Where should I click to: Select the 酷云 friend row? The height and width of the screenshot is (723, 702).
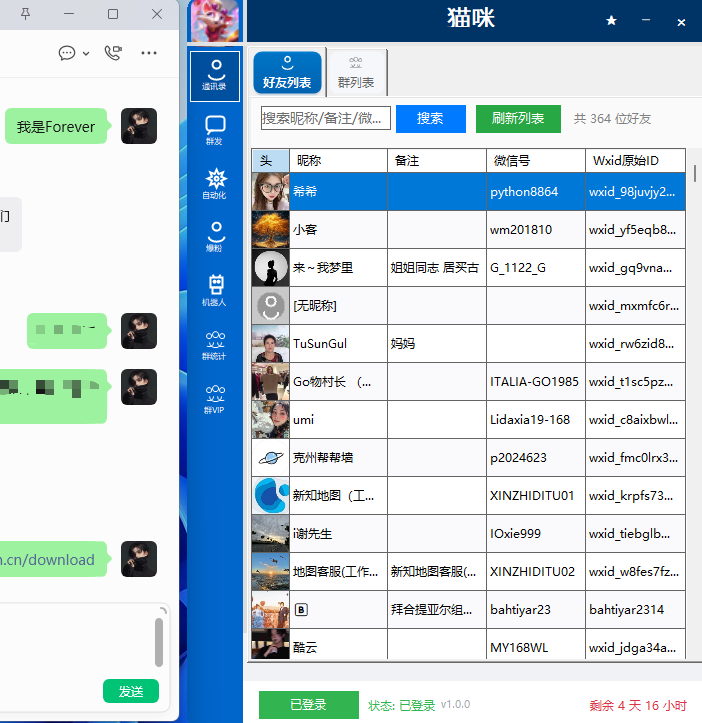[468, 645]
